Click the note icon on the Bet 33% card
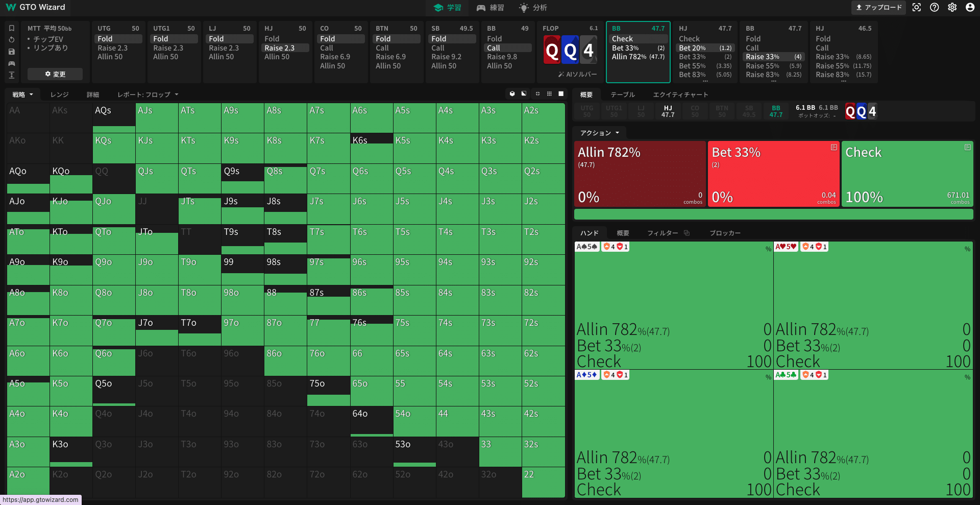Viewport: 980px width, 505px height. coord(834,147)
